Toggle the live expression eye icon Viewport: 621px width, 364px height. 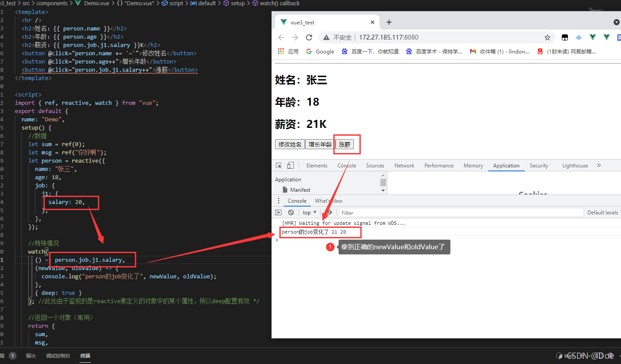(329, 212)
